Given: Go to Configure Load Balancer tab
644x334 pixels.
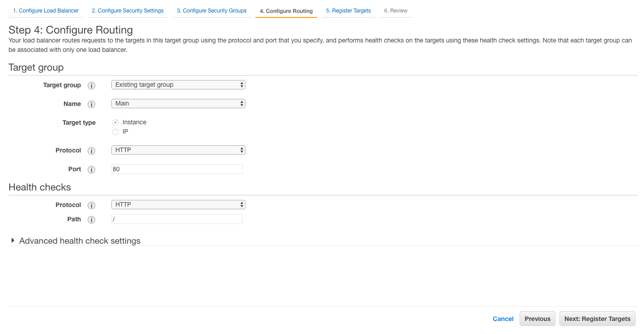Looking at the screenshot, I should (x=46, y=11).
